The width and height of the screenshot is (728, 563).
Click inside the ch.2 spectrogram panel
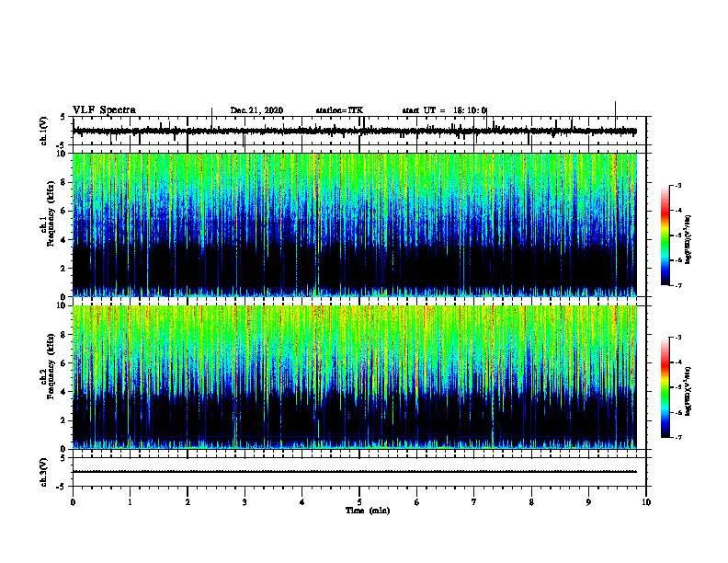click(355, 377)
